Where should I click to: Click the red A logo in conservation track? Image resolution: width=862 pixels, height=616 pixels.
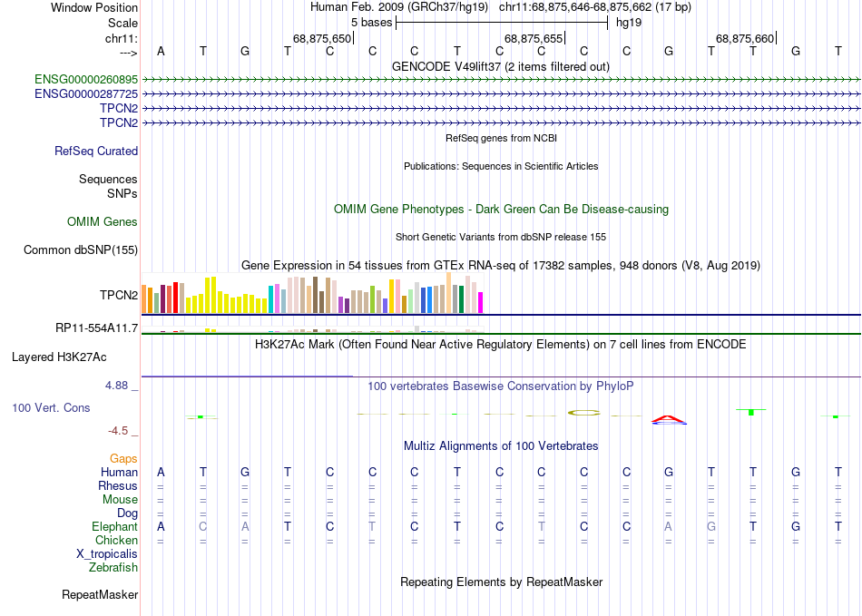pos(669,420)
